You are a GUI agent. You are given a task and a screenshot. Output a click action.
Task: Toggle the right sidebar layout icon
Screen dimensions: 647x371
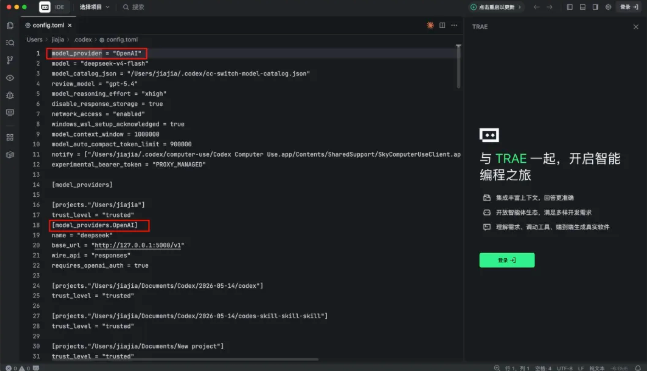tap(595, 7)
